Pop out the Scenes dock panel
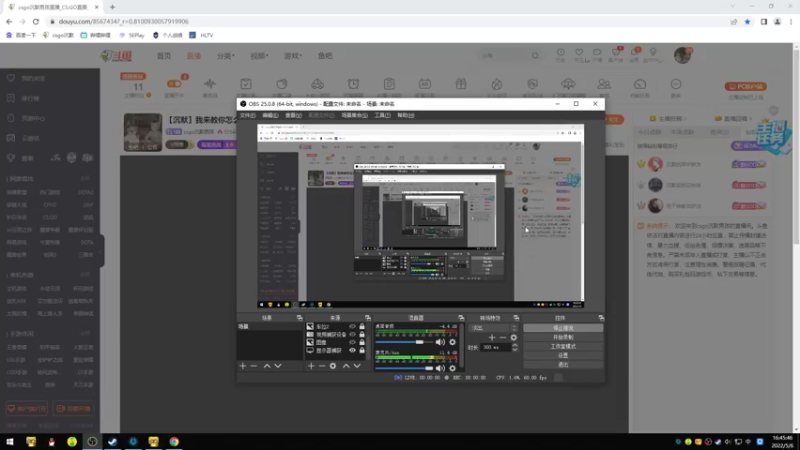Viewport: 800px width, 450px height. [x=299, y=318]
